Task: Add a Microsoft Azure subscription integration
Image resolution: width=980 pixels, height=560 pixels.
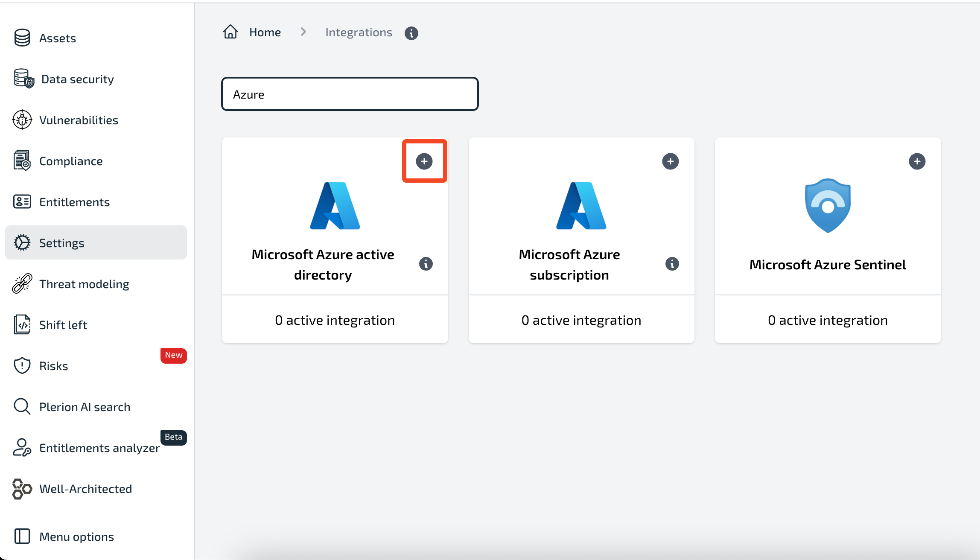Action: (671, 161)
